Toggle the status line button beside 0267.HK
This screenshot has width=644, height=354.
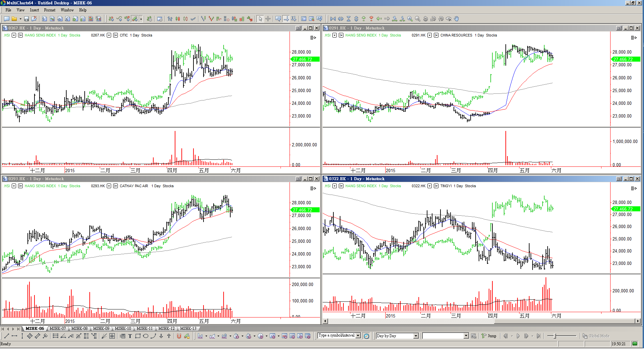point(115,35)
